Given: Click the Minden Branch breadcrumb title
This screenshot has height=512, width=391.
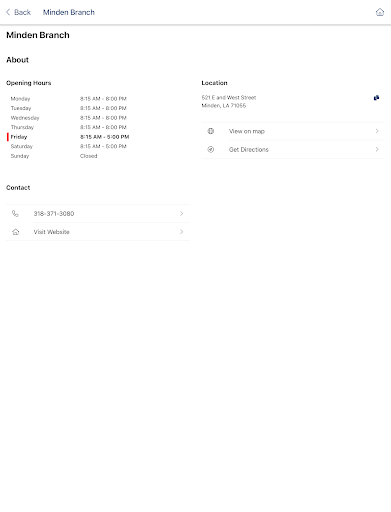Looking at the screenshot, I should 69,12.
